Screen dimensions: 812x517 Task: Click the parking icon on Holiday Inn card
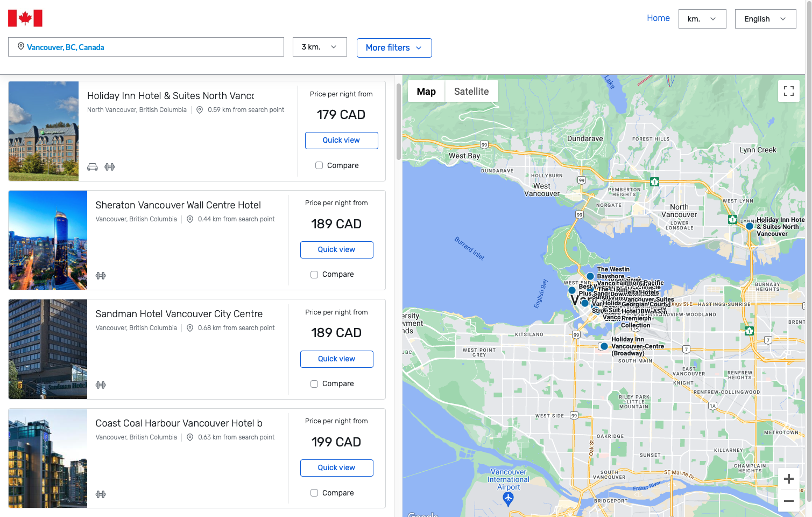click(x=92, y=167)
